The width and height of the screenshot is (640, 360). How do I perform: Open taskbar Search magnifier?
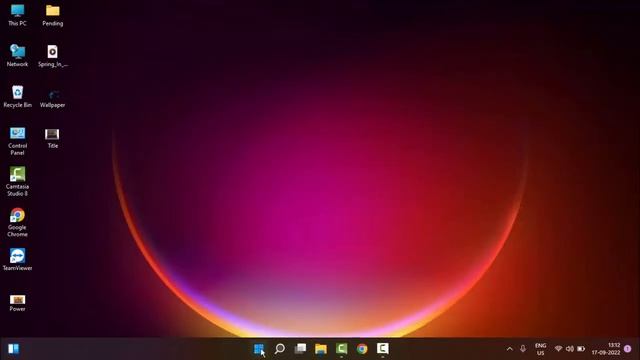click(x=280, y=349)
